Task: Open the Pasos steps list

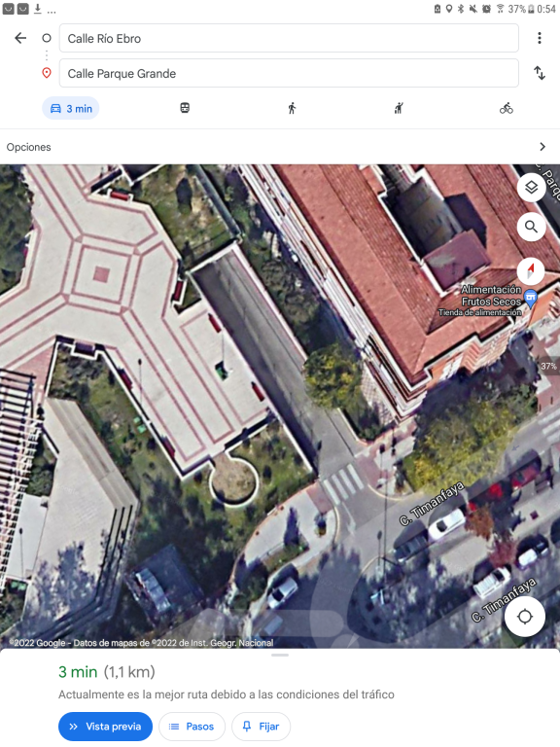Action: [192, 727]
